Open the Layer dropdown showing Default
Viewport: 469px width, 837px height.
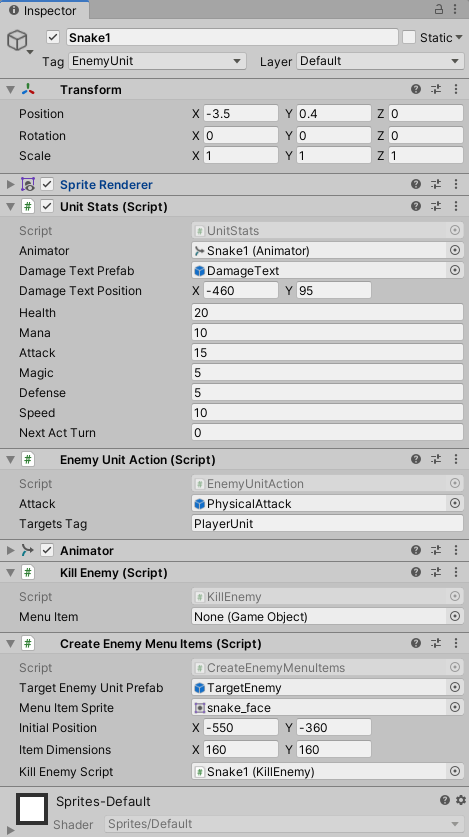point(380,61)
